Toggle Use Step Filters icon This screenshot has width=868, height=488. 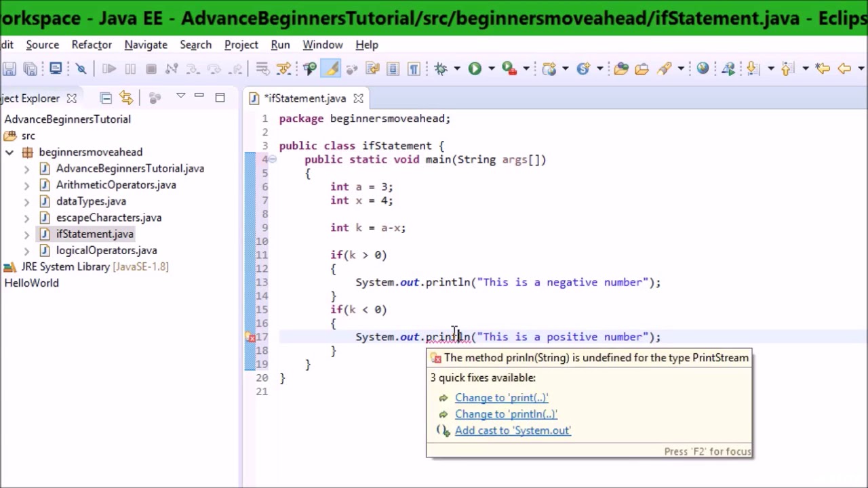tap(283, 68)
